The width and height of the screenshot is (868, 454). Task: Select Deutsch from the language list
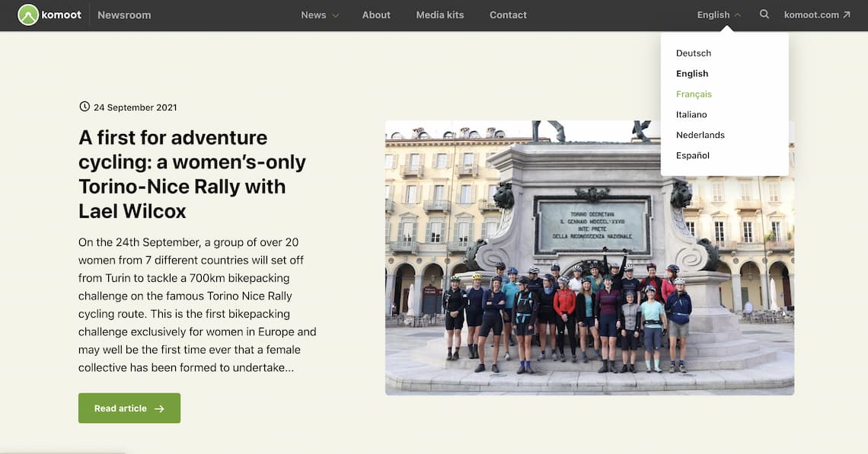tap(694, 53)
